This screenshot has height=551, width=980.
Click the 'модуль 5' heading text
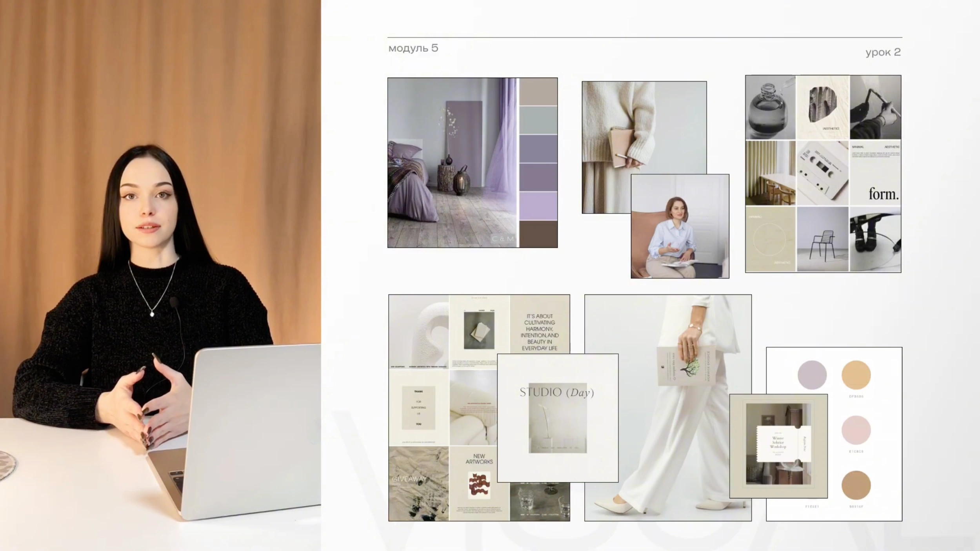[x=413, y=48]
